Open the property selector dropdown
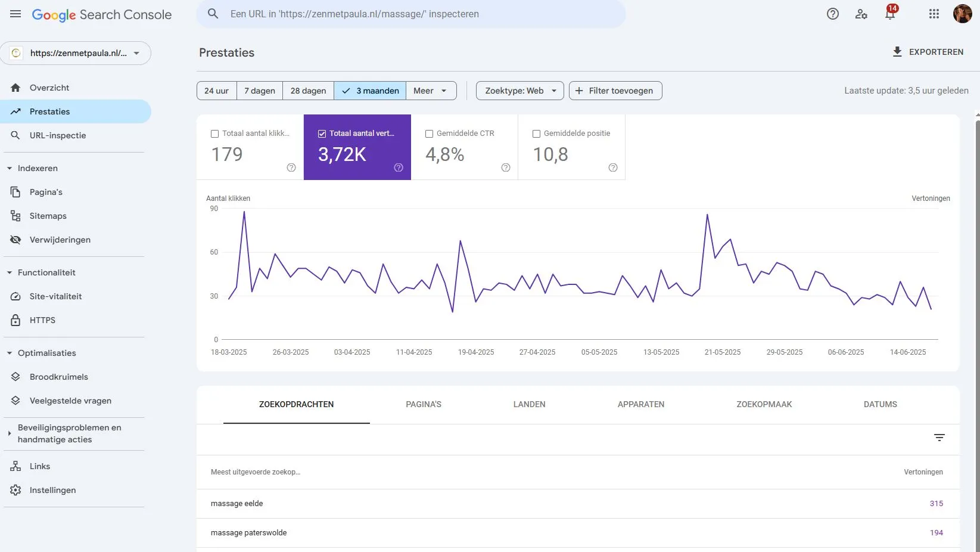Viewport: 980px width, 552px height. coord(76,53)
